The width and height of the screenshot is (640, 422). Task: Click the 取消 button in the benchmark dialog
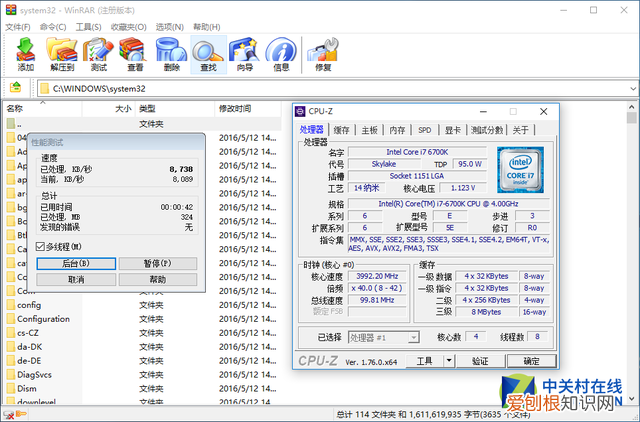coord(76,280)
